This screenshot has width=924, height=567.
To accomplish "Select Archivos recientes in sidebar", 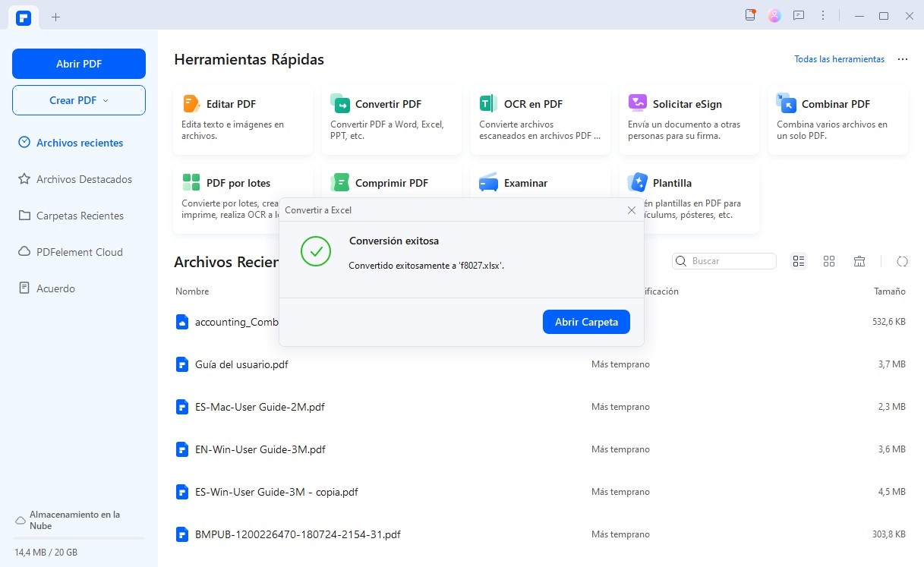I will [x=71, y=143].
